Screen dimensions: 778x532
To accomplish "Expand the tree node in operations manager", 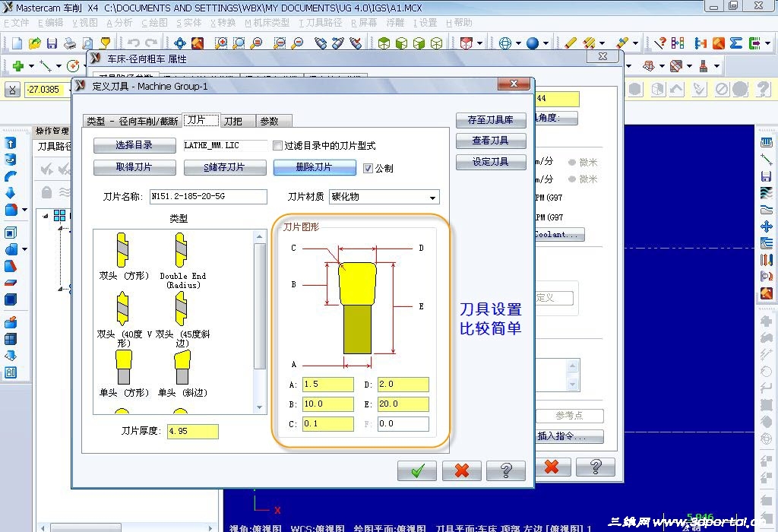I will click(x=45, y=216).
